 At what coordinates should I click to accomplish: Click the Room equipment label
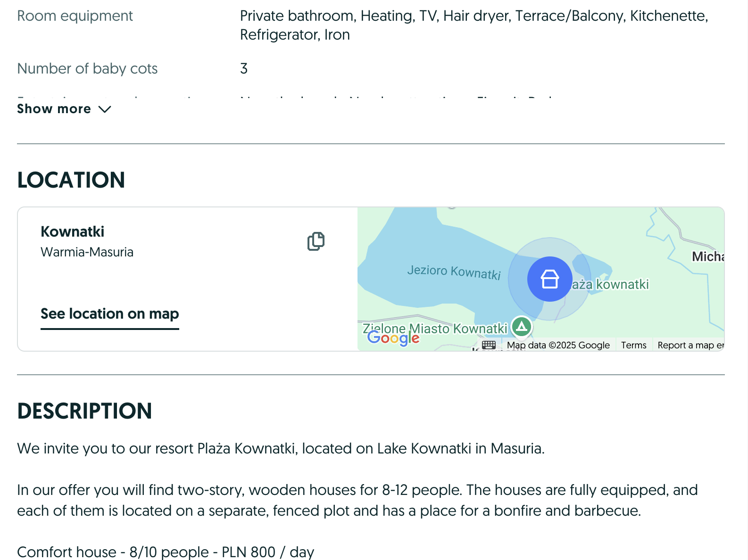(75, 16)
